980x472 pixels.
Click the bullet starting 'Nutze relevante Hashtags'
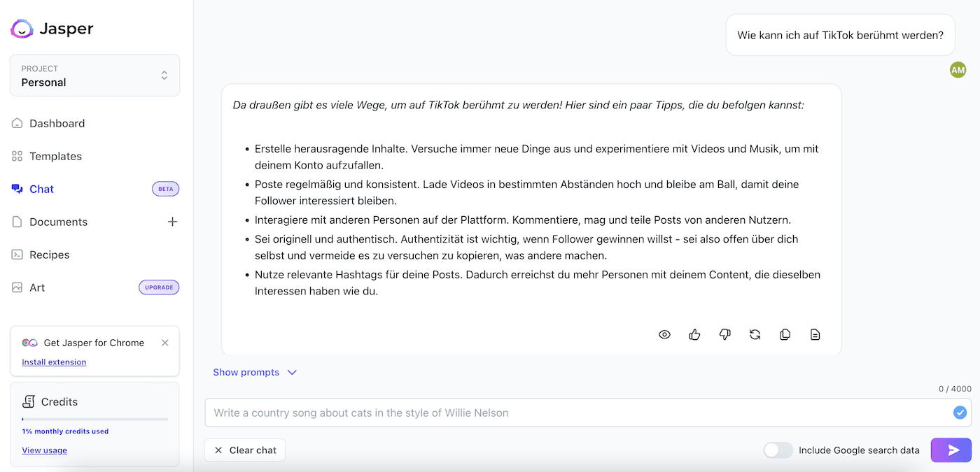[538, 283]
